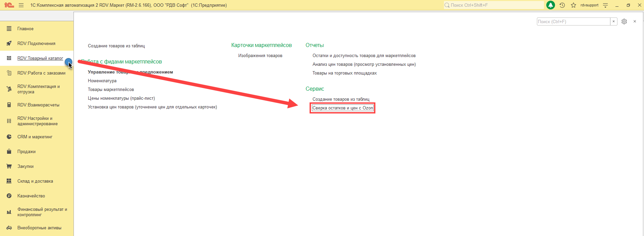Open Остатки и доступность товаров report

(x=364, y=55)
